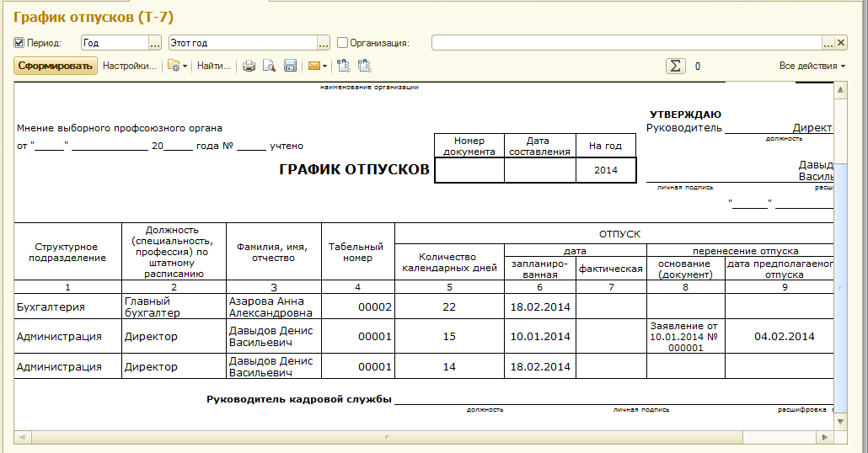Image resolution: width=868 pixels, height=453 pixels.
Task: Click the Этот год period field
Action: (x=243, y=43)
